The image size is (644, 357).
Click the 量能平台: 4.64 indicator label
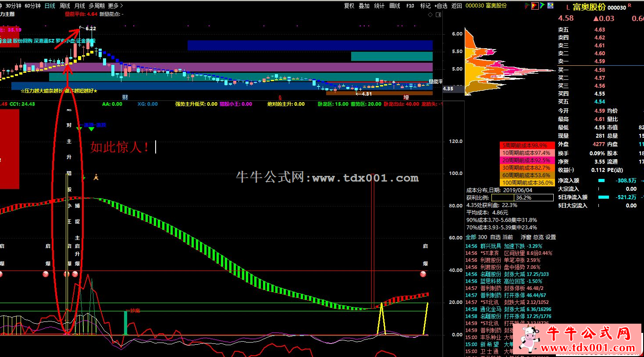coord(81,14)
